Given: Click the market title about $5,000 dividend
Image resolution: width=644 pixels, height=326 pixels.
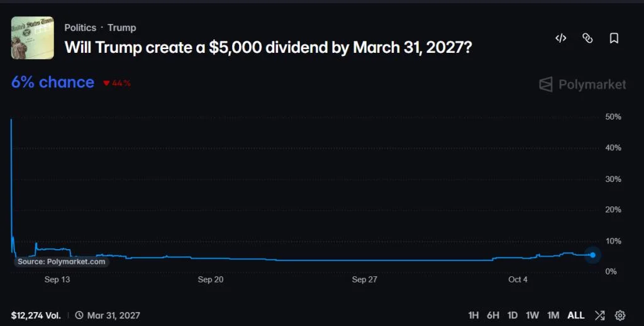Looking at the screenshot, I should click(268, 48).
